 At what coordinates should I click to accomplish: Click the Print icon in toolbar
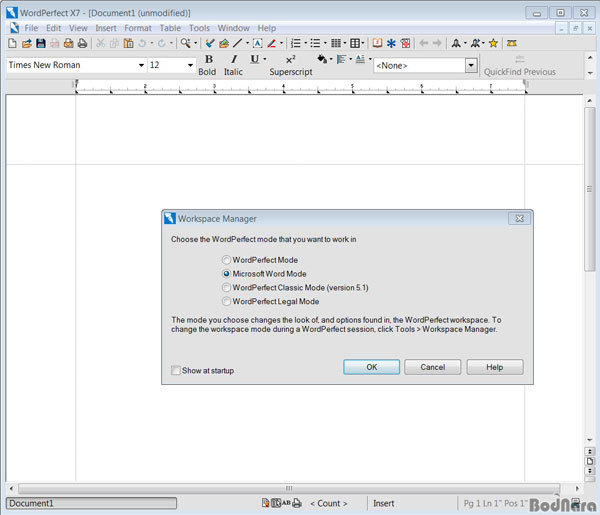coord(83,43)
